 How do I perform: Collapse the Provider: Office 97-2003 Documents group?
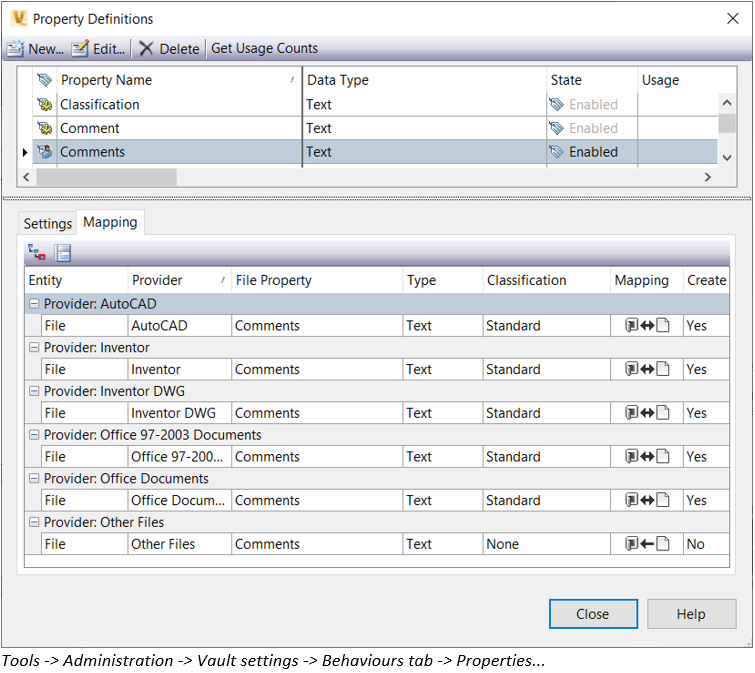tap(34, 435)
